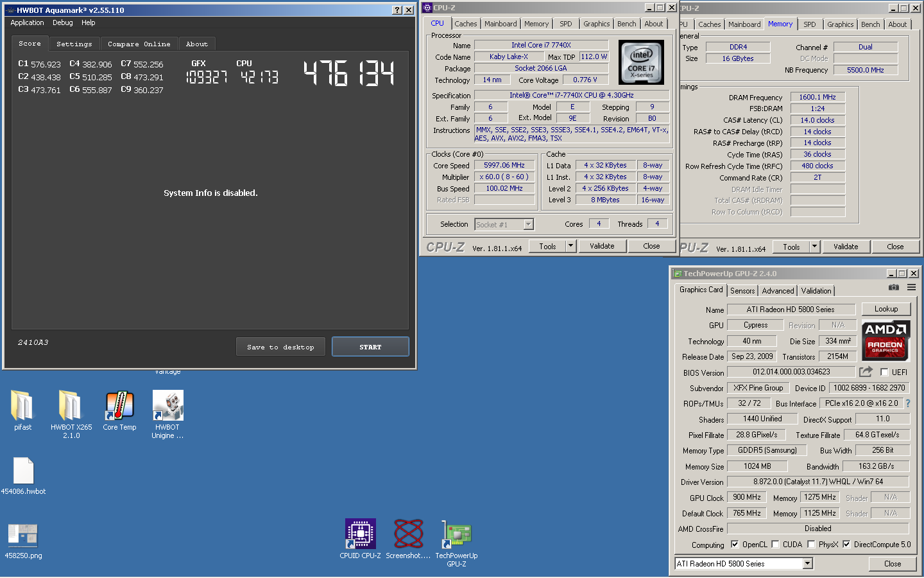Launch the CPUID CPU-Z desktop shortcut
Screen dimensions: 924x578
click(360, 539)
